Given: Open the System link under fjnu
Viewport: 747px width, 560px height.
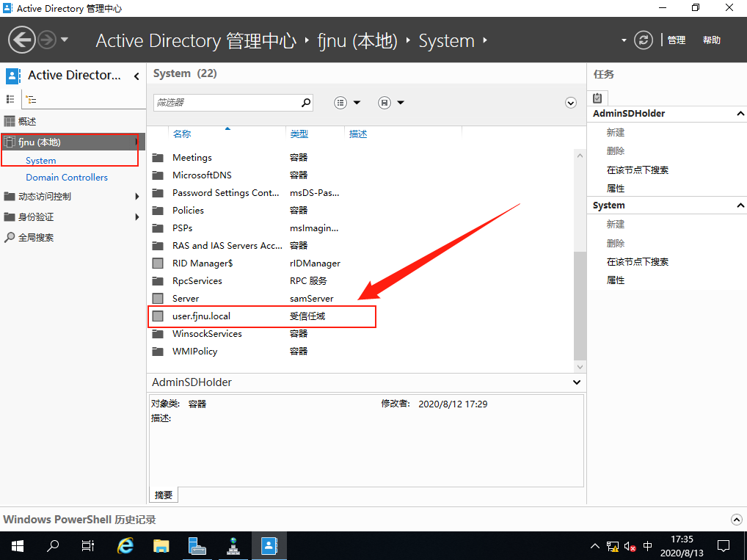Looking at the screenshot, I should pos(41,161).
